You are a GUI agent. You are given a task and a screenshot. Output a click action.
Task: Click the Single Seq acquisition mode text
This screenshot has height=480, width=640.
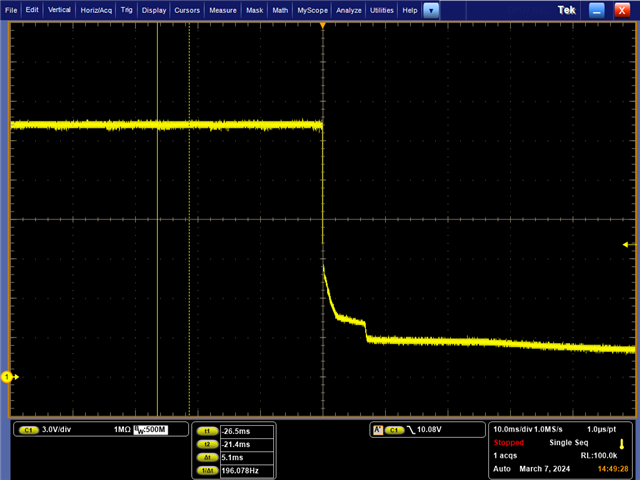pos(569,442)
